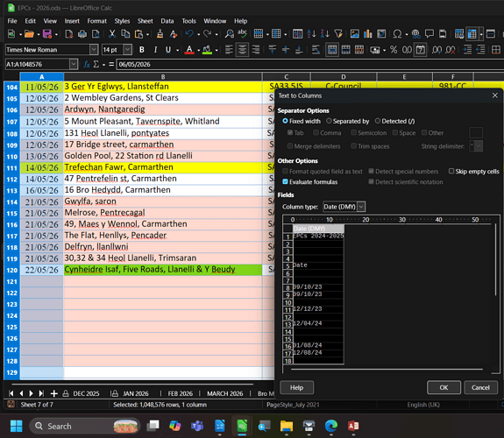This screenshot has height=438, width=504.
Task: Click the Find and Replace icon
Action: 229,34
